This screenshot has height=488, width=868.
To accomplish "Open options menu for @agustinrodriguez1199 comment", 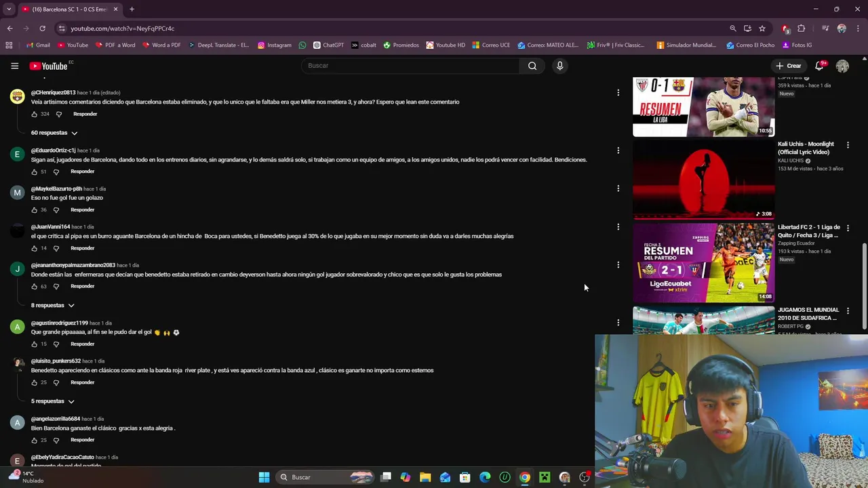I will [x=618, y=323].
